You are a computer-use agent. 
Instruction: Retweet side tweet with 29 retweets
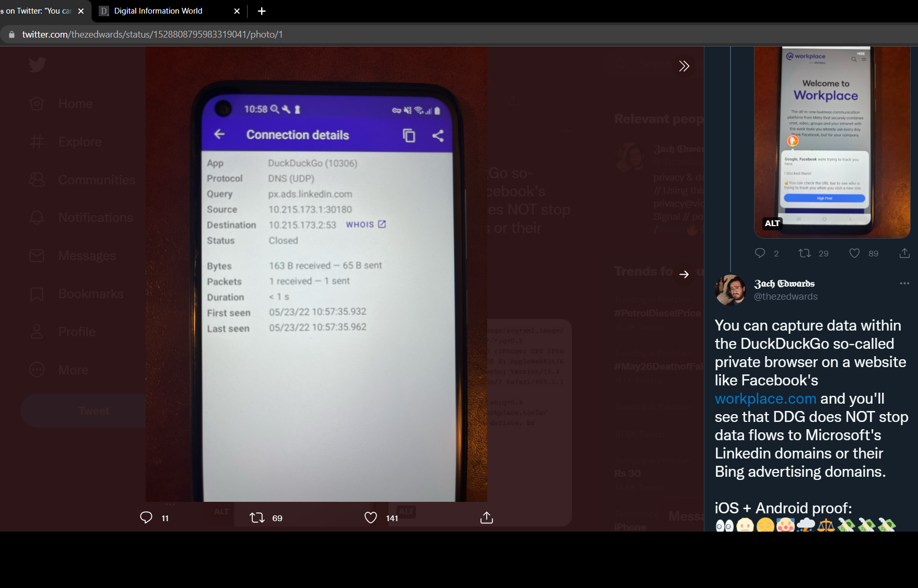[x=813, y=253]
